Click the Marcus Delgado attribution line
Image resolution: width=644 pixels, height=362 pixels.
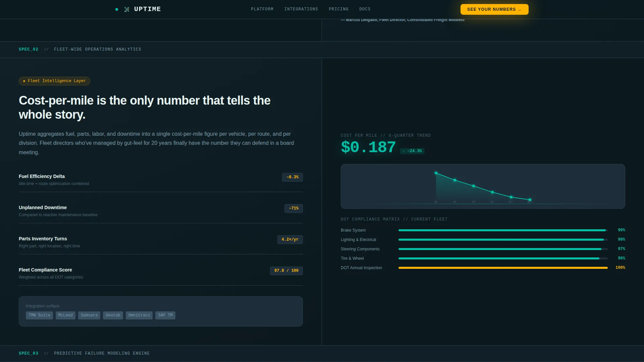(x=402, y=20)
